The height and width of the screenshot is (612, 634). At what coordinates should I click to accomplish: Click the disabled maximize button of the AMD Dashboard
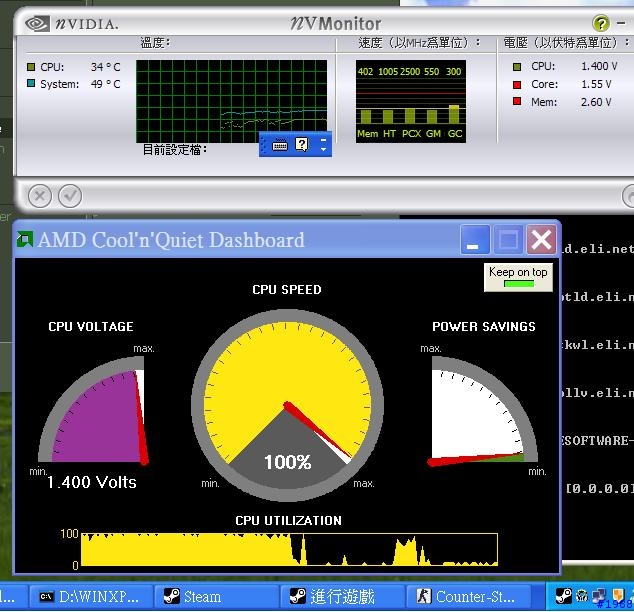point(508,240)
